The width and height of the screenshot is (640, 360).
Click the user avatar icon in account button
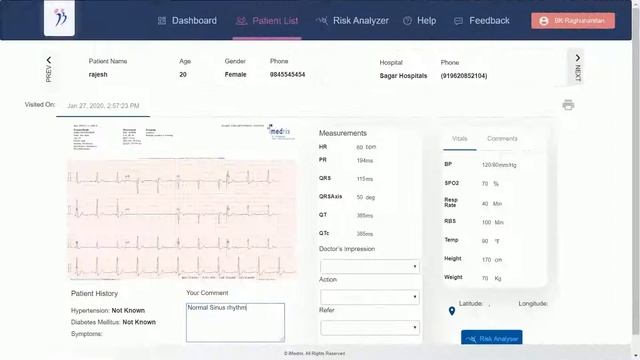[544, 21]
